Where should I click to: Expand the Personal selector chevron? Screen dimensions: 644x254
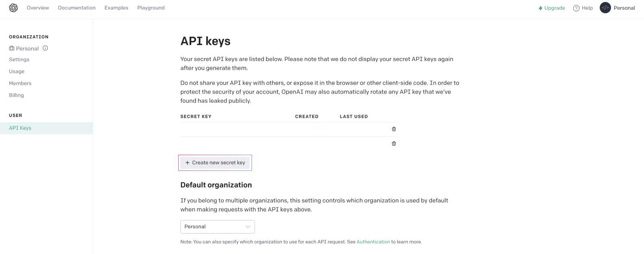[248, 226]
